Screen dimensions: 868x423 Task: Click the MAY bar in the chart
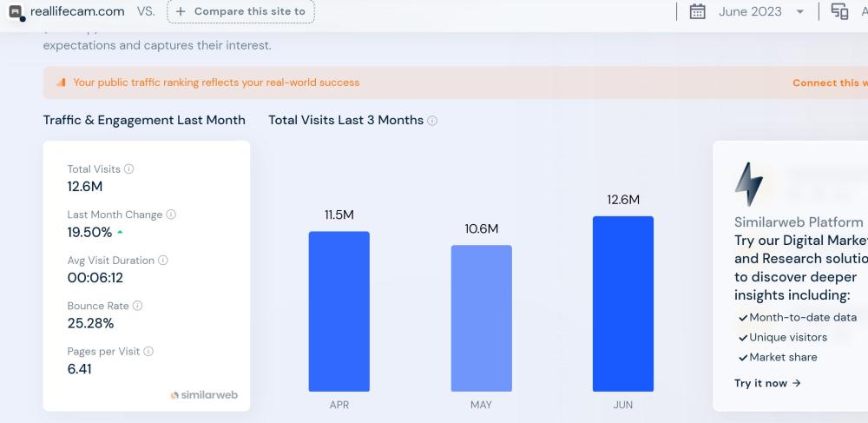pos(481,318)
